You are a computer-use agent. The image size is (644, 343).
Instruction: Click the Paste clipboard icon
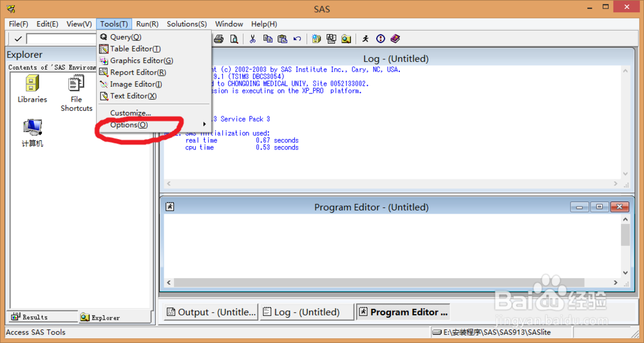pyautogui.click(x=283, y=39)
